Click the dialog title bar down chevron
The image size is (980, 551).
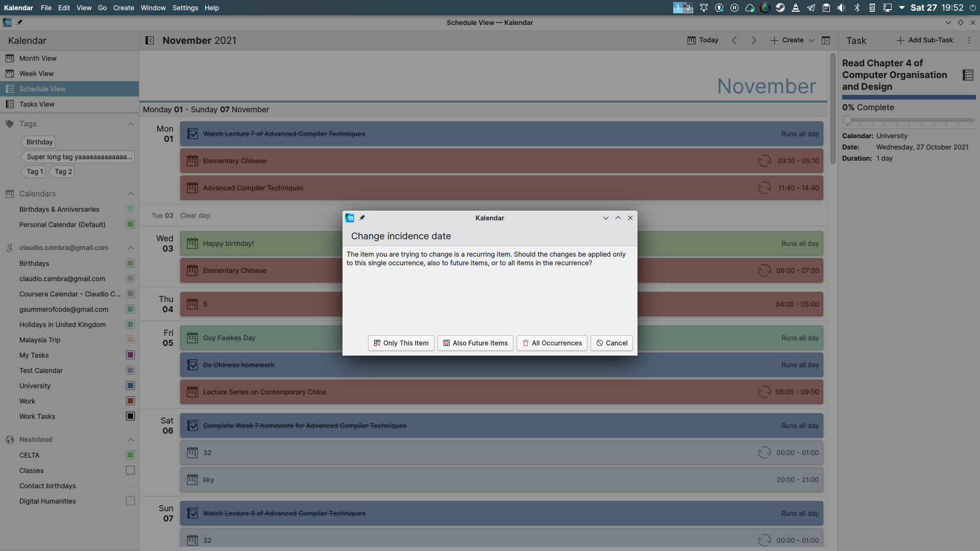(606, 218)
